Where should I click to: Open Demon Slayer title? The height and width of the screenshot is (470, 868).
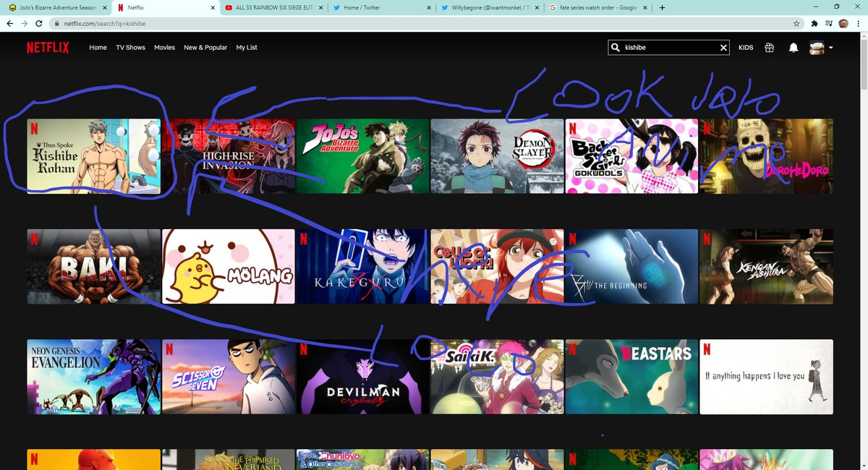pos(498,156)
